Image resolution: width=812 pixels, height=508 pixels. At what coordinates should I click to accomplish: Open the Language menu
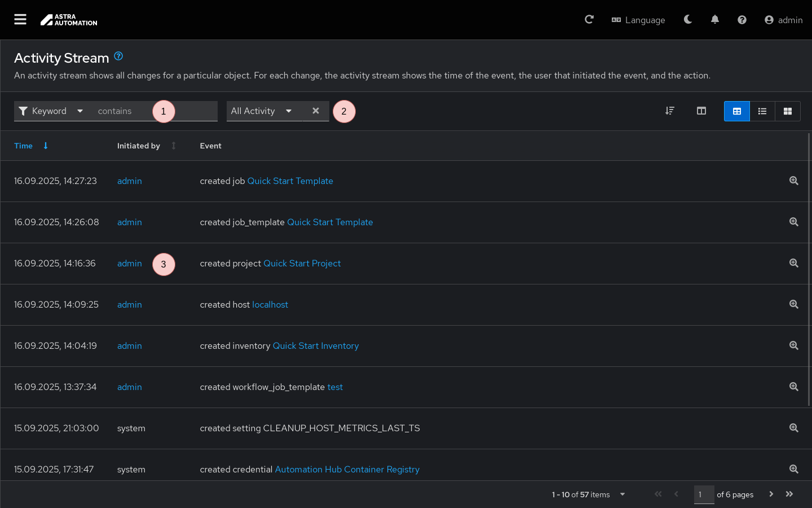(638, 20)
